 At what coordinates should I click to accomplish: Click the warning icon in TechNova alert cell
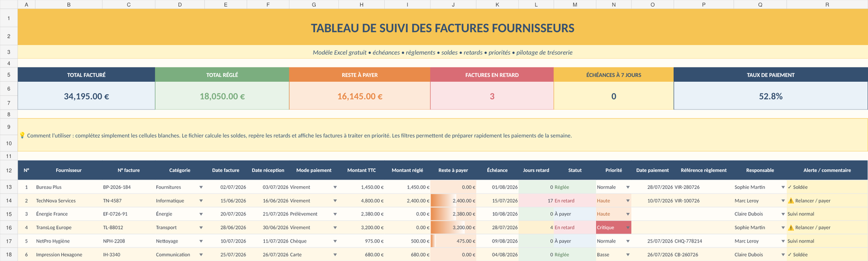(x=790, y=201)
